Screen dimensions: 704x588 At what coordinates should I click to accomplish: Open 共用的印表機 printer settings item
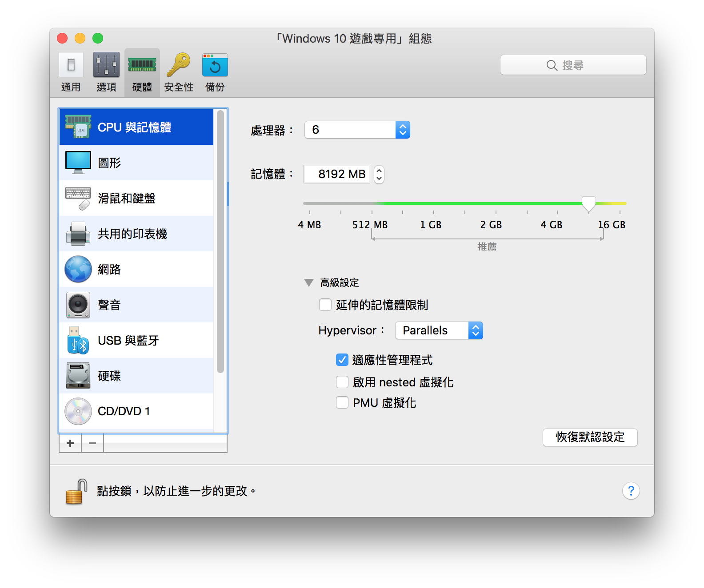136,234
